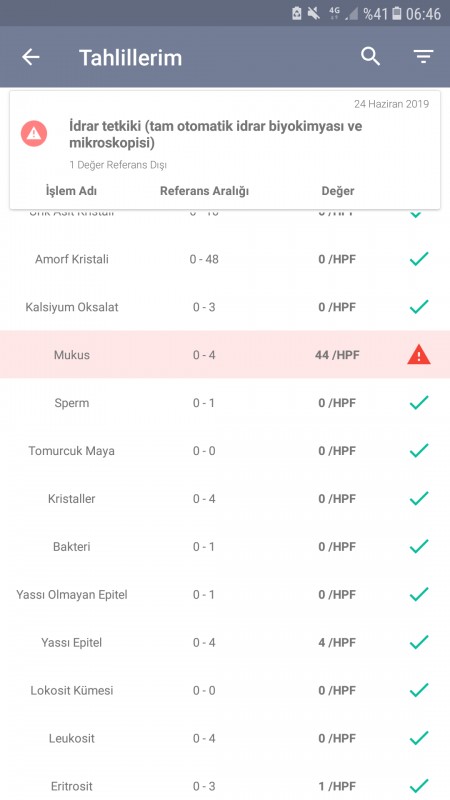Tap the Tahlillerim page title

131,58
